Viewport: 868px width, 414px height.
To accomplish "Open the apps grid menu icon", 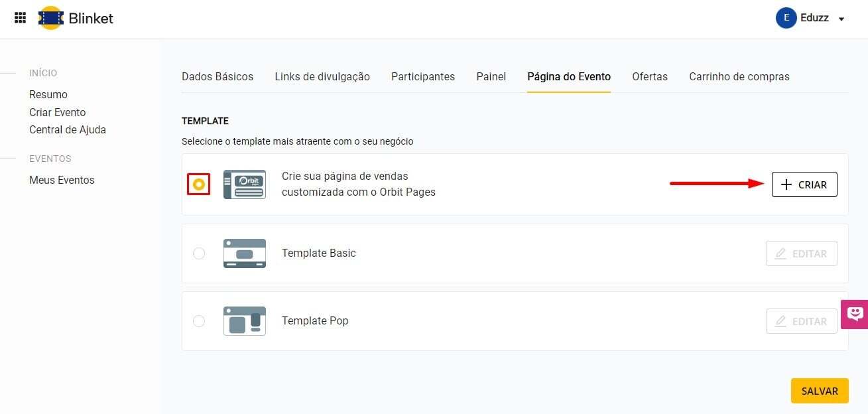I will [20, 18].
